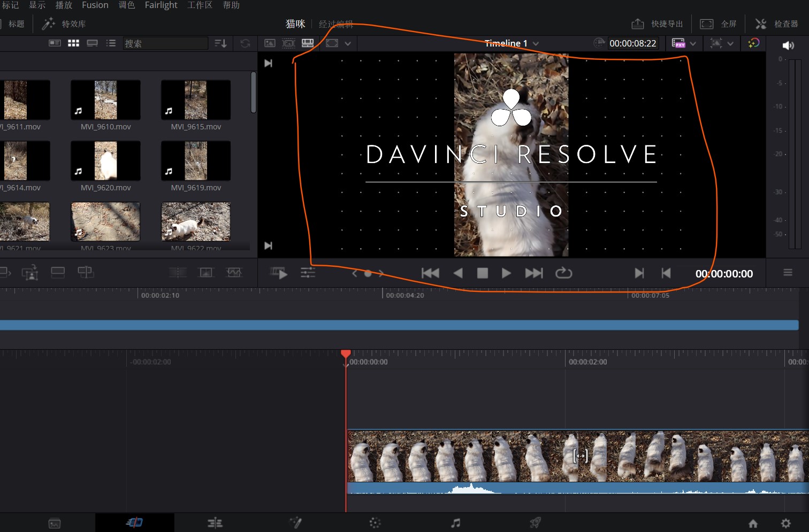
Task: Toggle the color bypass rainbow icon
Action: [754, 43]
